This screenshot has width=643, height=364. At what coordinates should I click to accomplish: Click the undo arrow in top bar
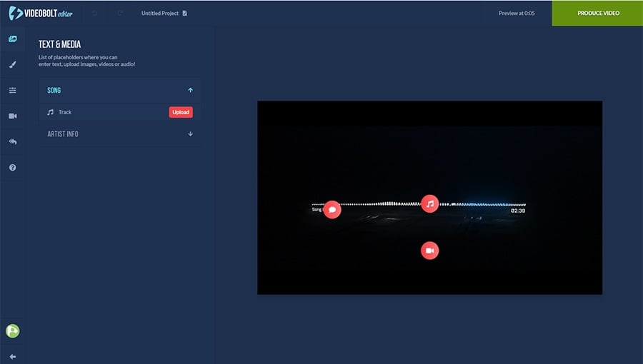pos(94,13)
